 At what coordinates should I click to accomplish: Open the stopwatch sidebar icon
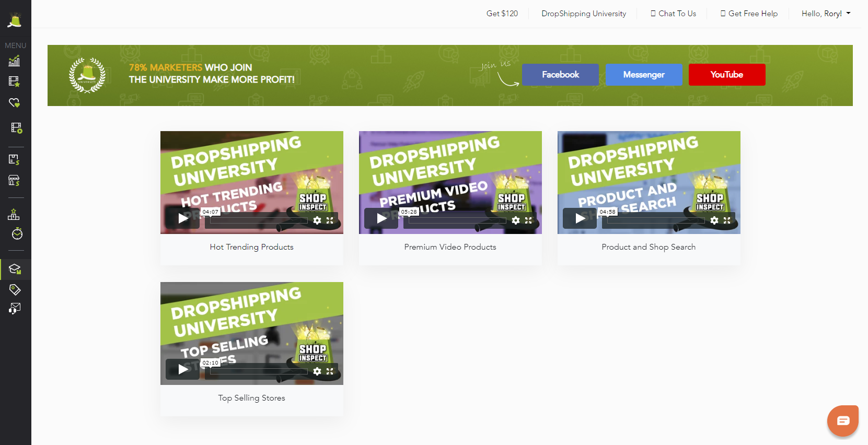coord(17,234)
